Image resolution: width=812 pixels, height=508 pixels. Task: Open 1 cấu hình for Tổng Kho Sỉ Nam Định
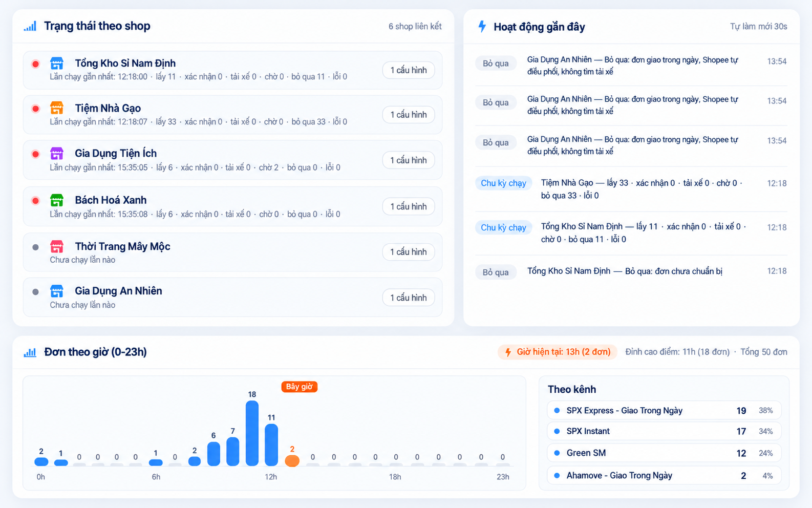click(x=409, y=70)
